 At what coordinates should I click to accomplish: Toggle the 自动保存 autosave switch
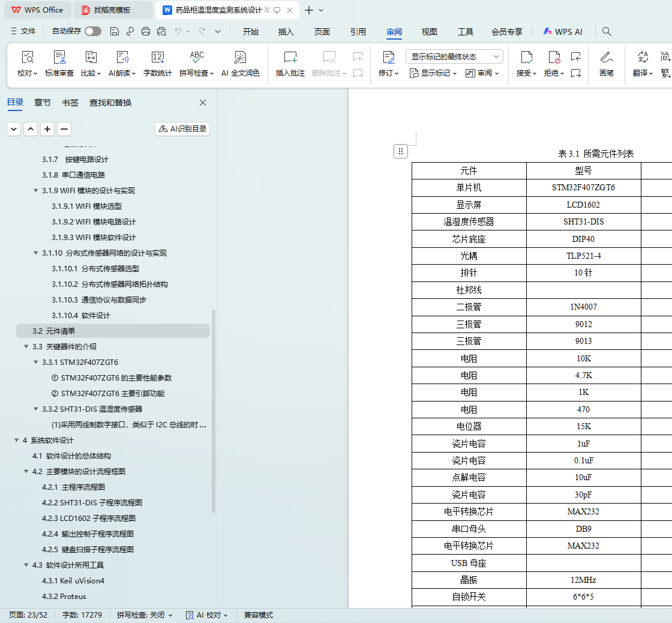(93, 32)
